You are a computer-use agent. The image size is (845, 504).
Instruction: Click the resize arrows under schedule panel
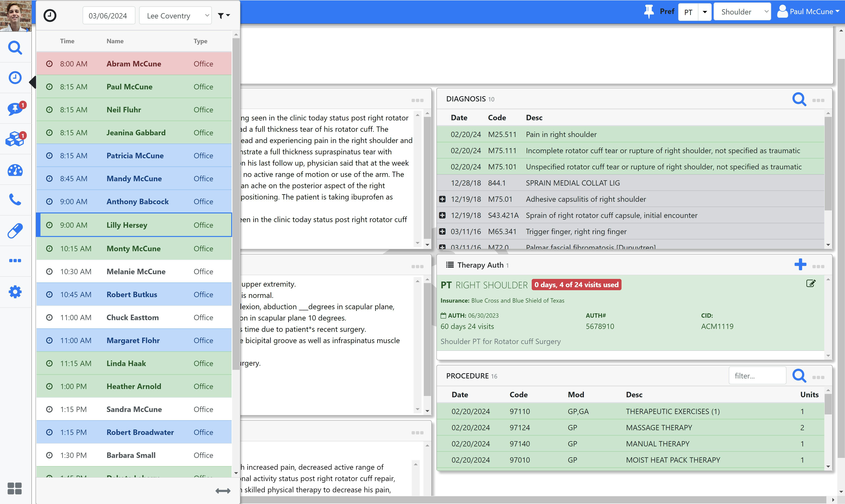(x=223, y=491)
